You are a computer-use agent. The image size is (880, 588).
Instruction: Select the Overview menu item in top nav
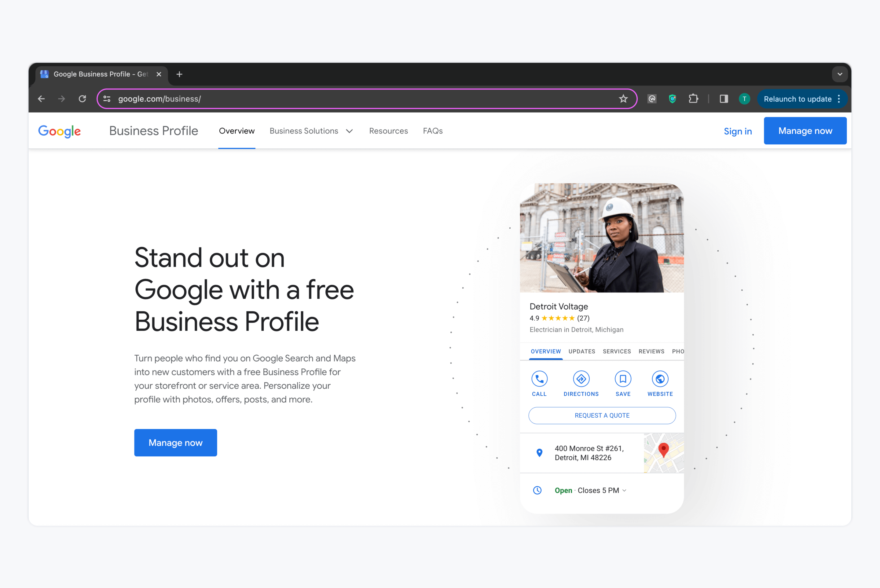pos(237,131)
